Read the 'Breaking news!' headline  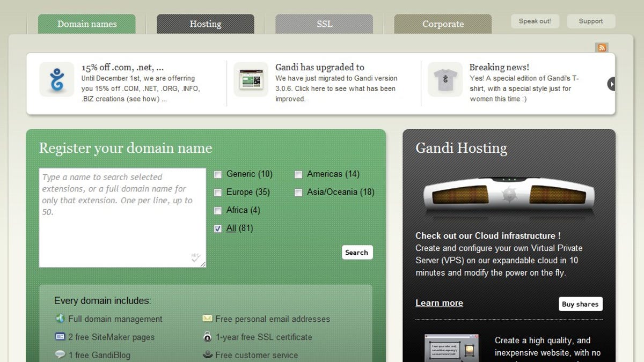click(499, 68)
